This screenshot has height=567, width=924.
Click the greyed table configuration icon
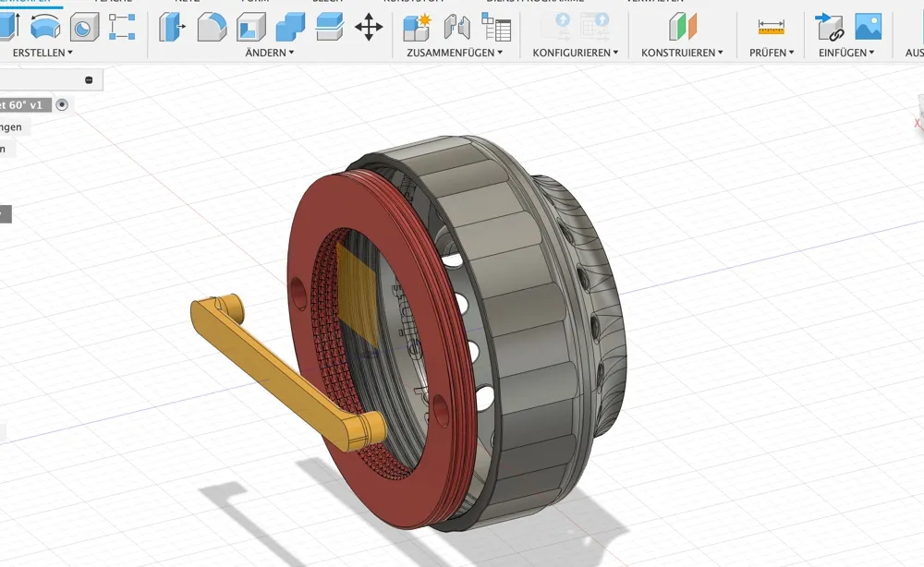point(595,27)
